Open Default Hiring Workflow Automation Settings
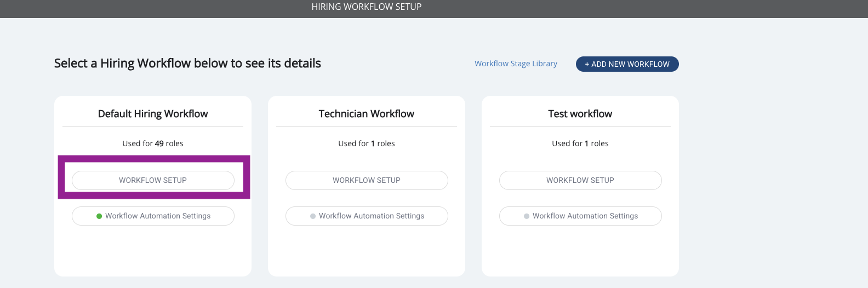868x288 pixels. point(158,216)
